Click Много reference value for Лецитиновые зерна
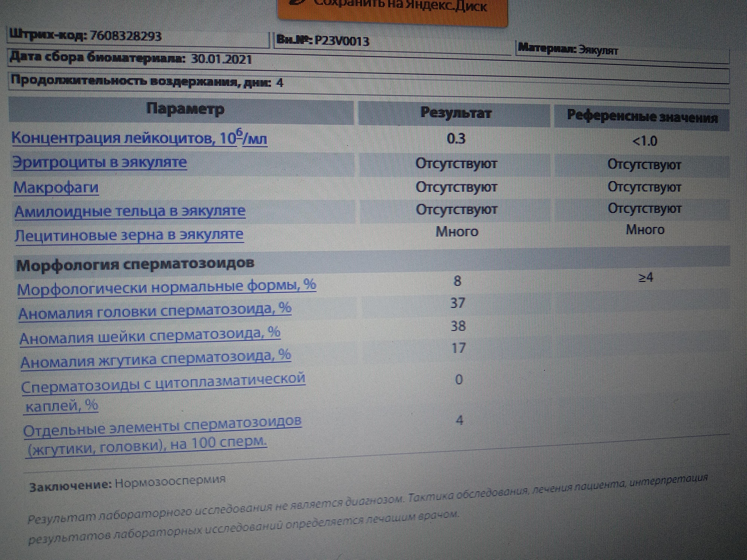Image resolution: width=747 pixels, height=560 pixels. click(x=645, y=230)
